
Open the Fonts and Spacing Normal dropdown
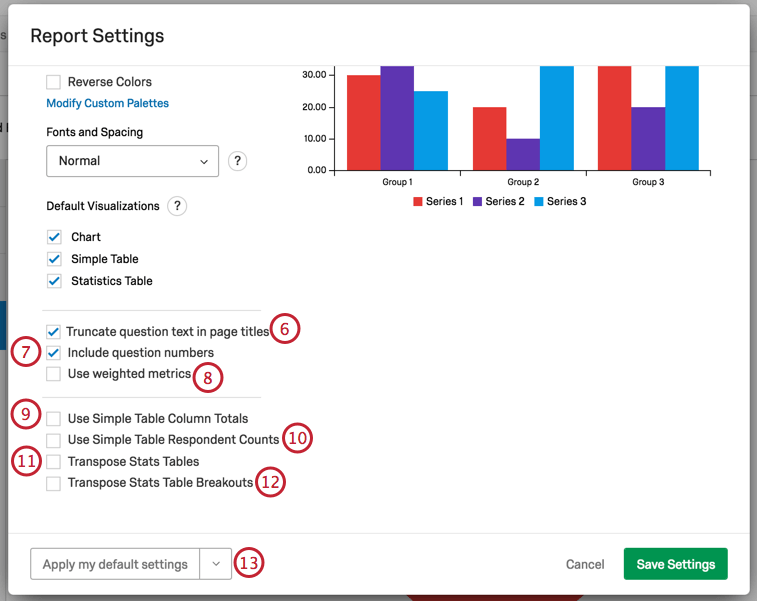pos(132,161)
